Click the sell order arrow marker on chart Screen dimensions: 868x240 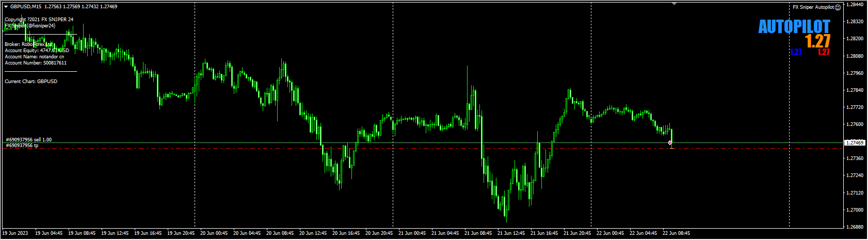click(670, 142)
